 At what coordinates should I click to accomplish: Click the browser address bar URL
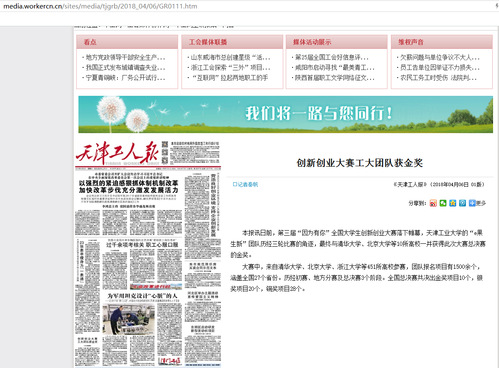tap(100, 6)
